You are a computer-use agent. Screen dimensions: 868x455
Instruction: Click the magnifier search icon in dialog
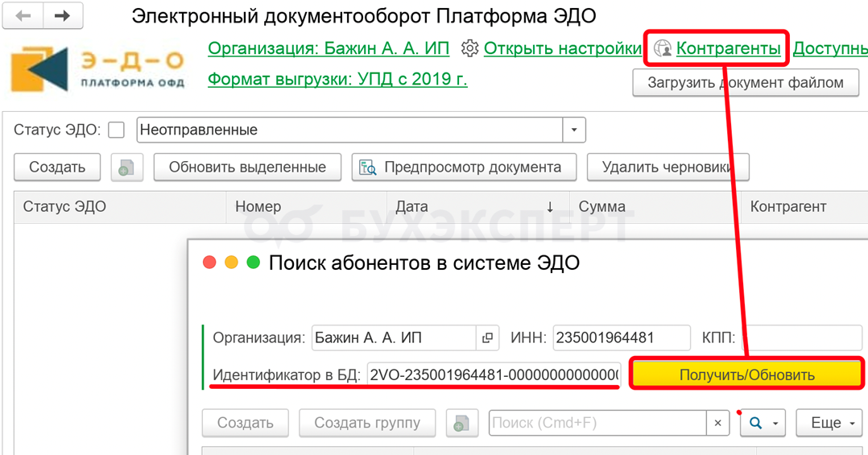pyautogui.click(x=755, y=424)
